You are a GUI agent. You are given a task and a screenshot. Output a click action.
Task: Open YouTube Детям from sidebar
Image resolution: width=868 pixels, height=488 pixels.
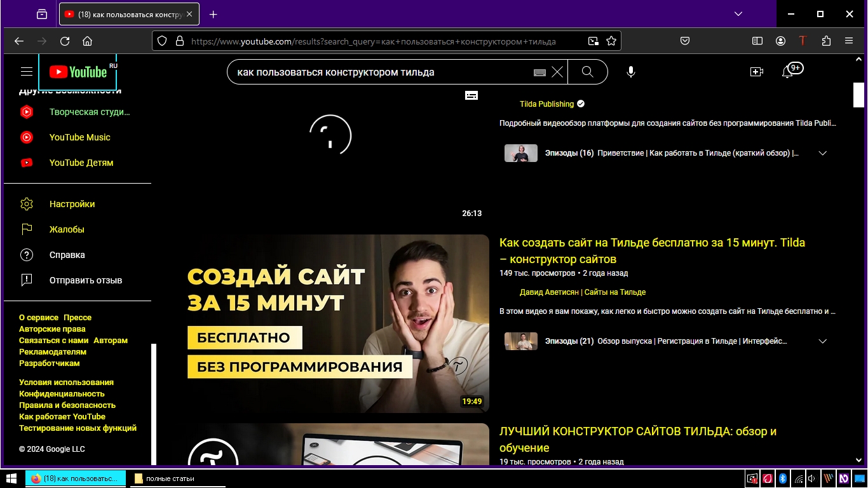(81, 163)
